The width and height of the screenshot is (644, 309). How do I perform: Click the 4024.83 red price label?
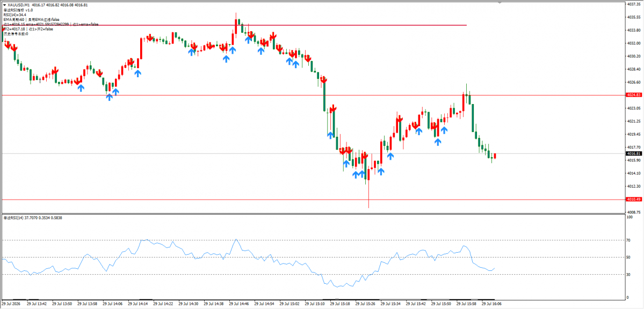(633, 95)
